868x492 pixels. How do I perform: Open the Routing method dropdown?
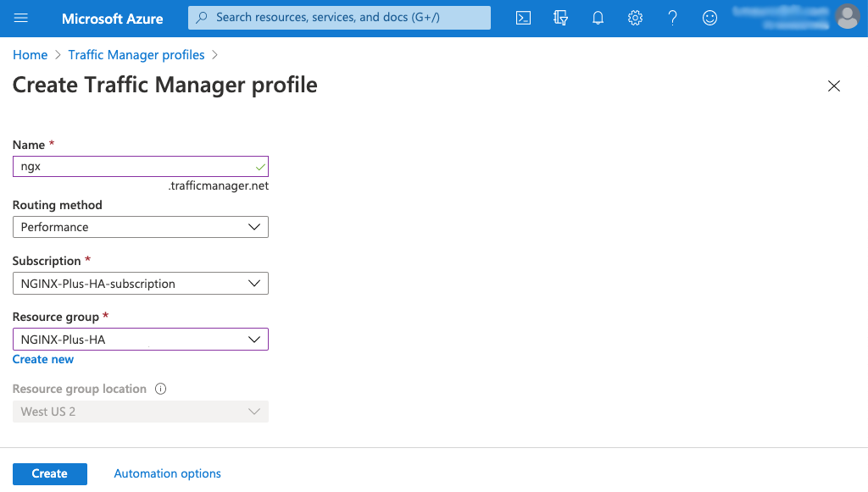[x=141, y=227]
